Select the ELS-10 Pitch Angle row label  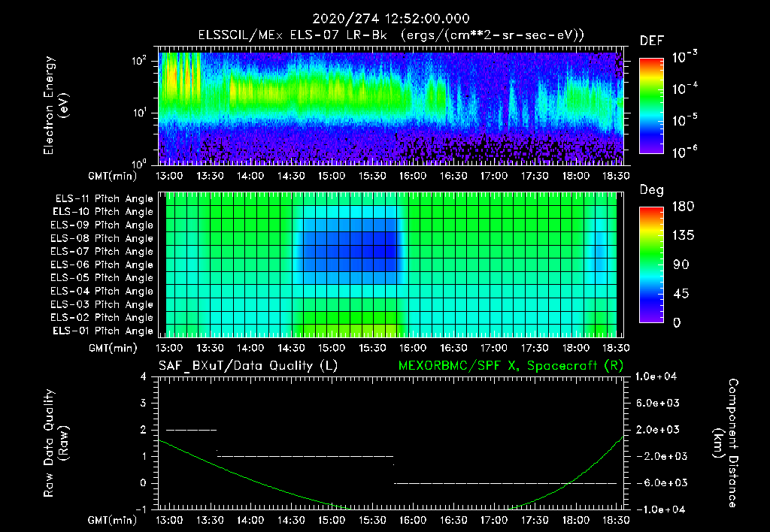tap(103, 212)
